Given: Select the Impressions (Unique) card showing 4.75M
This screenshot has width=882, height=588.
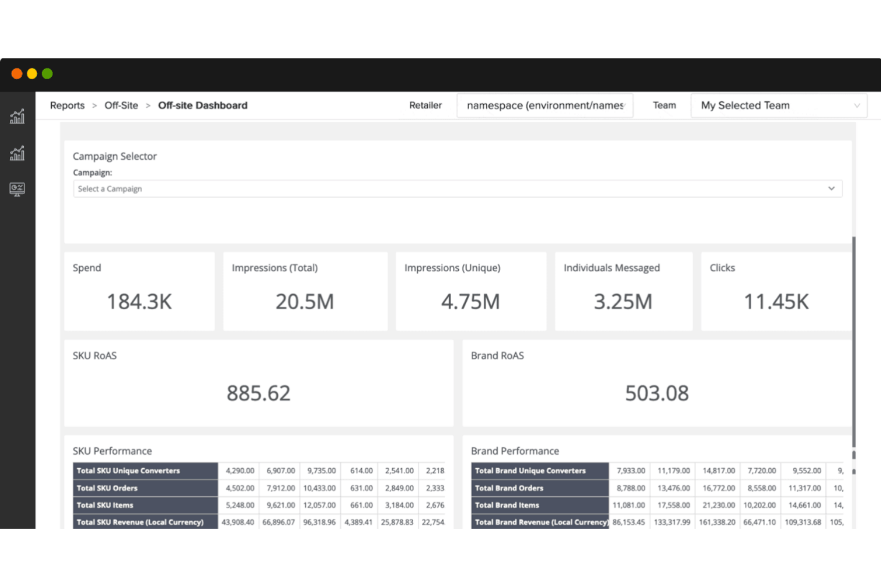Looking at the screenshot, I should point(470,291).
